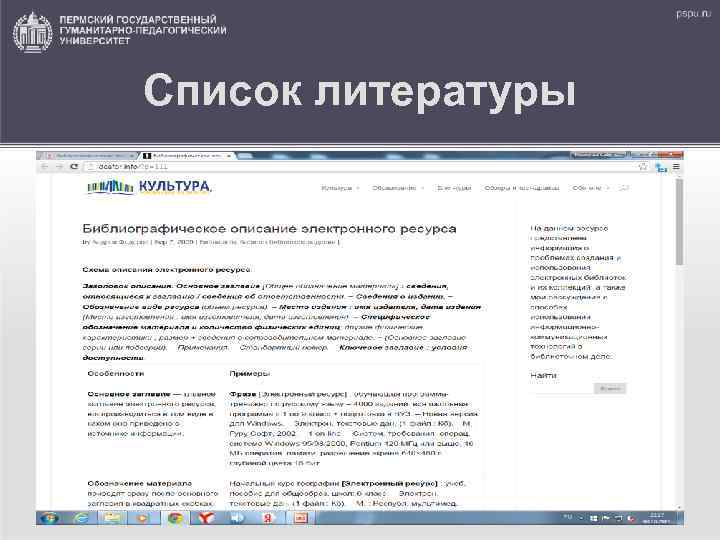Open the Windows Start menu orb
Image resolution: width=720 pixels, height=540 pixels.
pyautogui.click(x=49, y=518)
